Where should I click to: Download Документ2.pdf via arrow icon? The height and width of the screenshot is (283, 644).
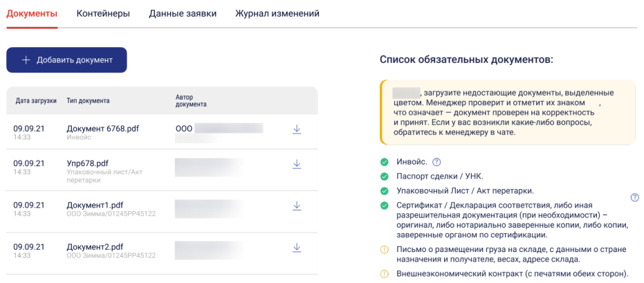pos(297,248)
